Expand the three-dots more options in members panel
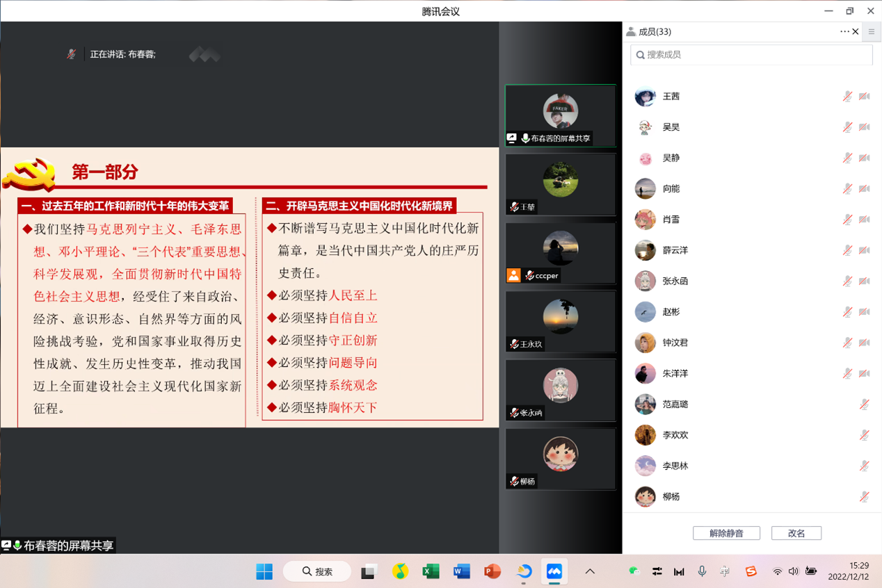 point(844,31)
